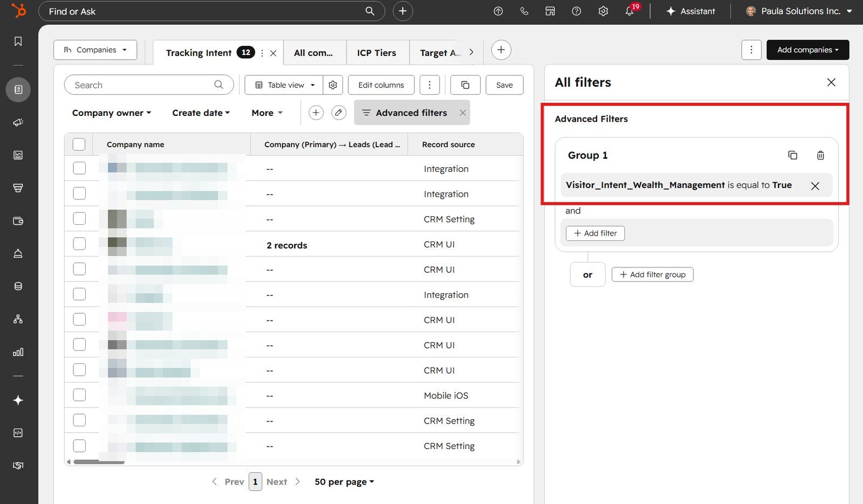The image size is (863, 504).
Task: Open the Automation workflow icon in sidebar
Action: (x=18, y=319)
